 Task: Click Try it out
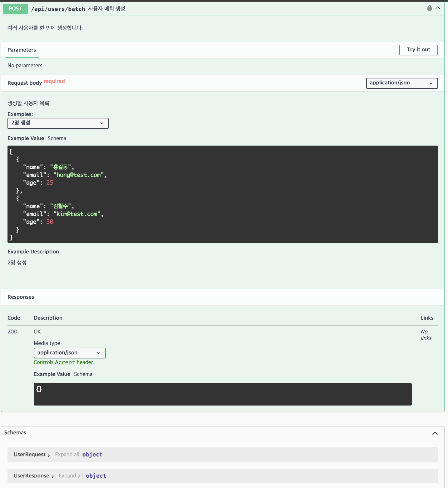tap(418, 50)
